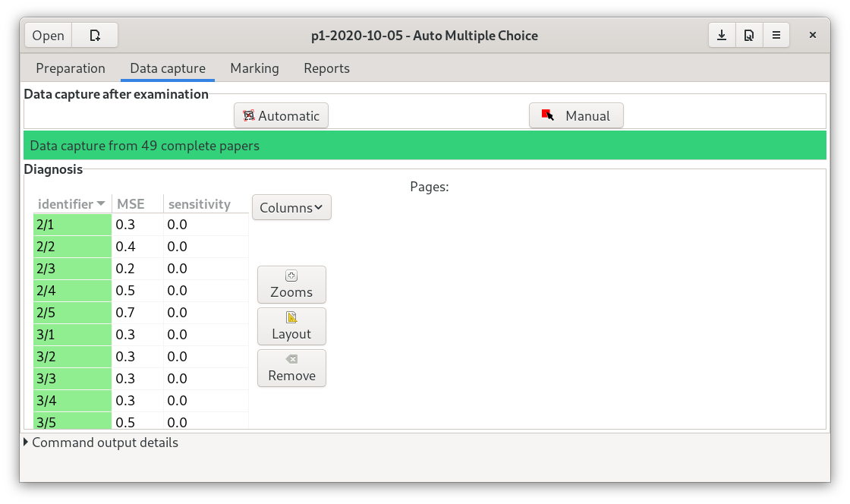The height and width of the screenshot is (504, 850).
Task: Click the Zooms button
Action: point(291,285)
